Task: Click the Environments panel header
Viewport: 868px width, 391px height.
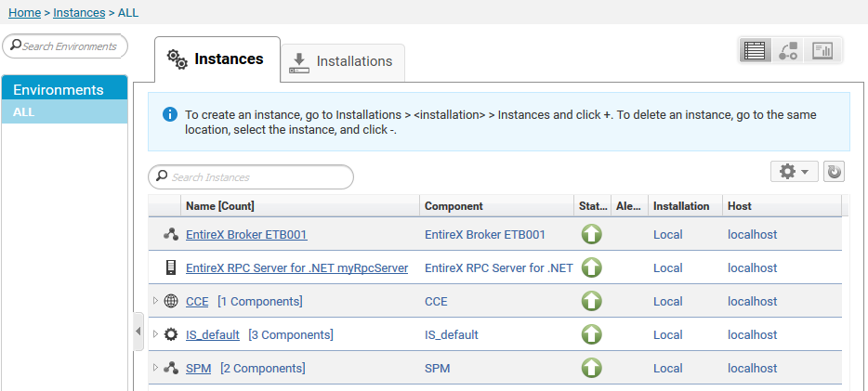Action: coord(65,89)
